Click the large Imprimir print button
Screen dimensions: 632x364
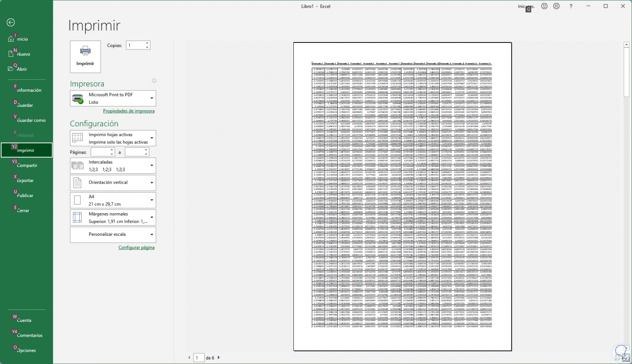85,57
